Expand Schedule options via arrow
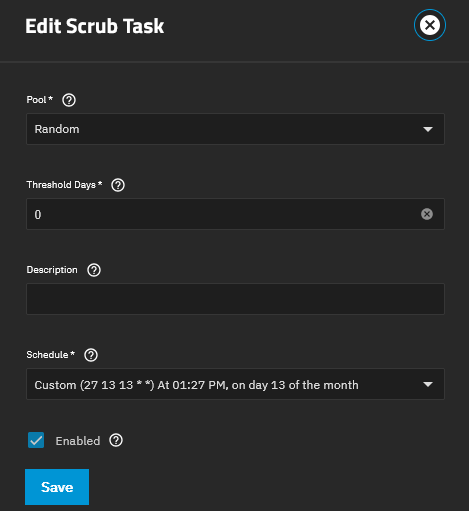469x511 pixels. point(428,384)
